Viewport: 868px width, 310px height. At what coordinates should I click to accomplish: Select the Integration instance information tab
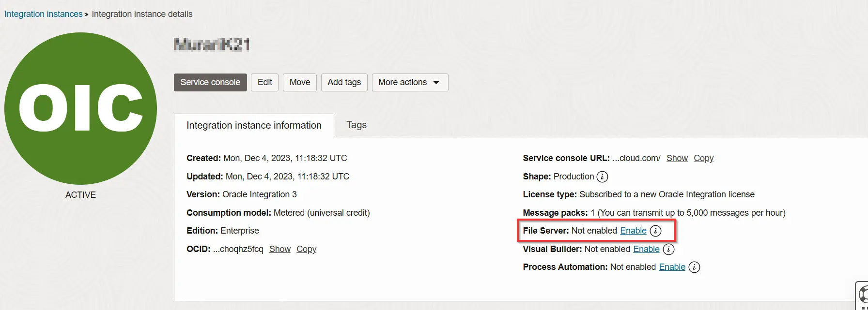[x=254, y=125]
